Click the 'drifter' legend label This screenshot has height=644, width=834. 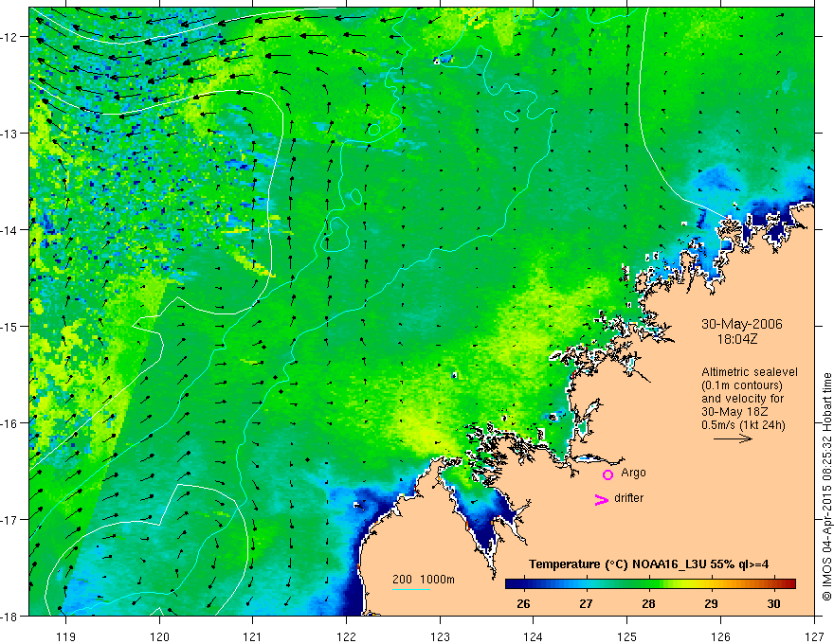click(x=628, y=498)
